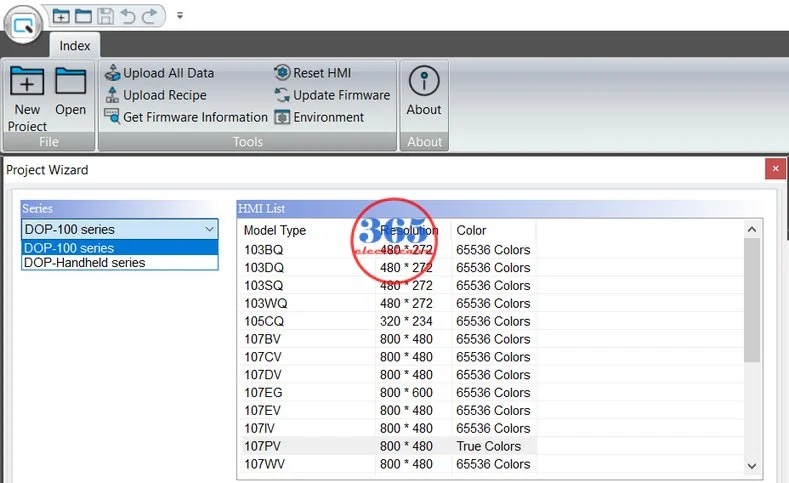Switch to the Index ribbon tab
789x483 pixels.
point(74,46)
